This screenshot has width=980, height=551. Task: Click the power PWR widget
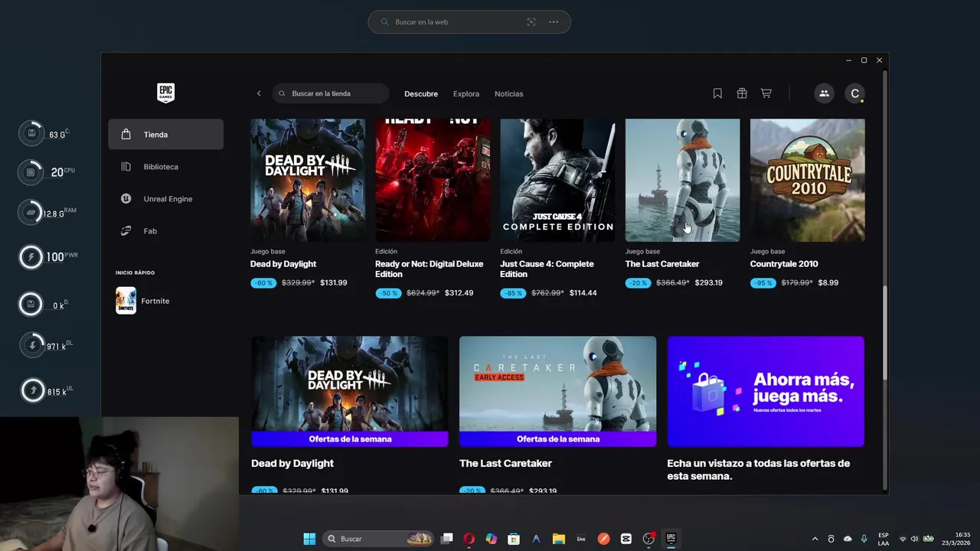click(47, 256)
